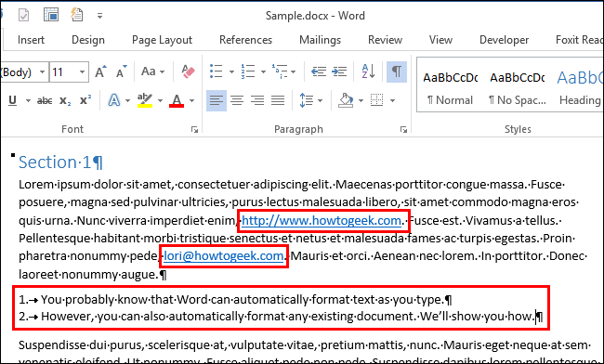
Task: Click the Section 1 heading text
Action: 55,162
